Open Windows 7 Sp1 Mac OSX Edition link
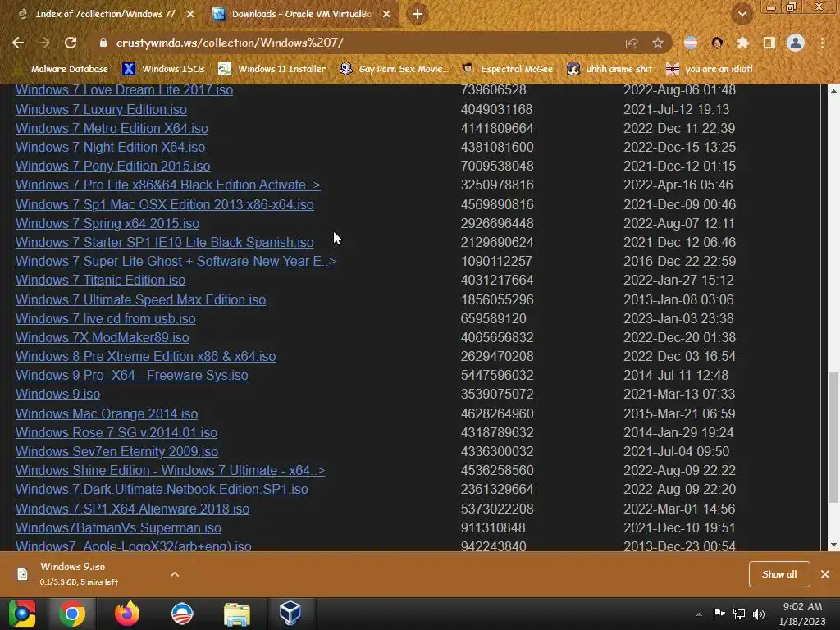The height and width of the screenshot is (630, 840). tap(164, 204)
